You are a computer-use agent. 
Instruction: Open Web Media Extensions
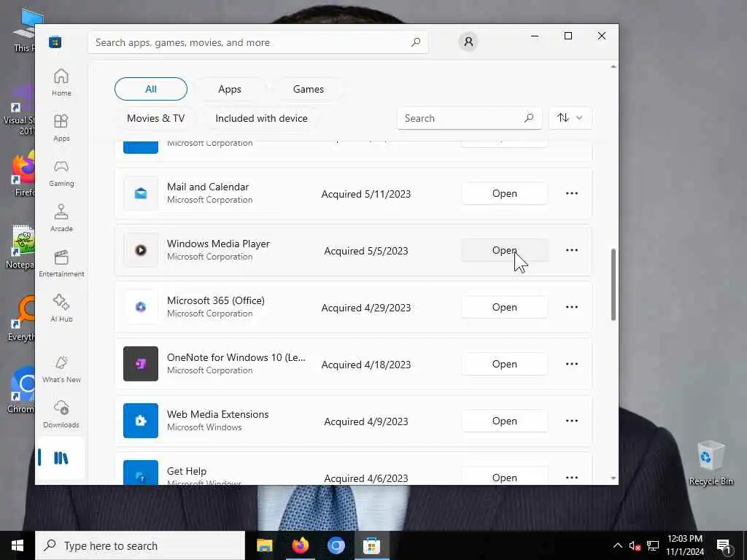[505, 421]
